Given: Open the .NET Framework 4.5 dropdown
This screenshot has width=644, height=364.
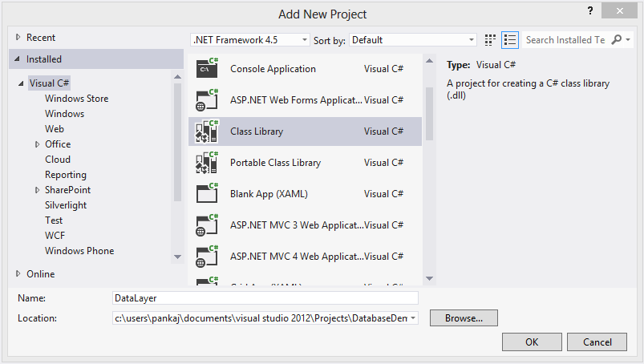Looking at the screenshot, I should click(x=249, y=40).
